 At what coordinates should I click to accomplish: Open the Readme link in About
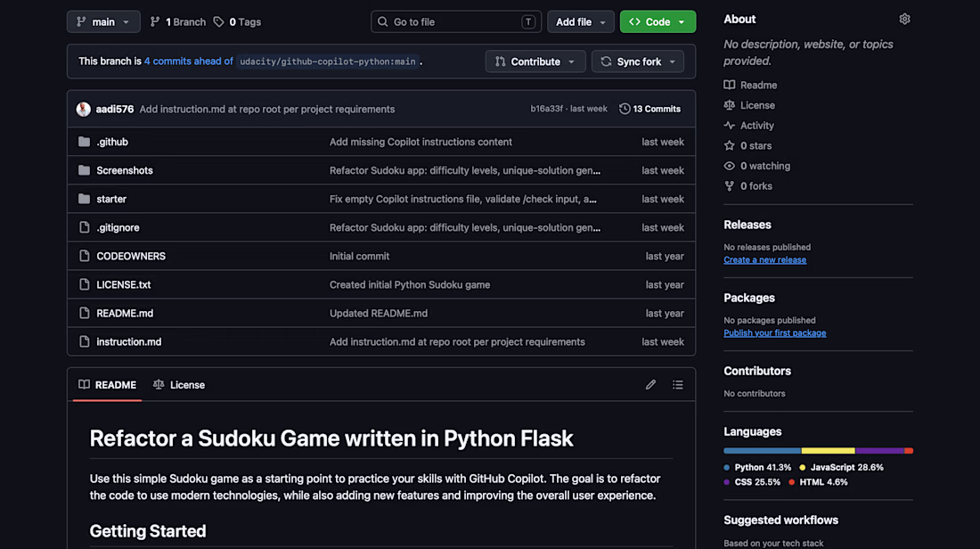point(751,85)
